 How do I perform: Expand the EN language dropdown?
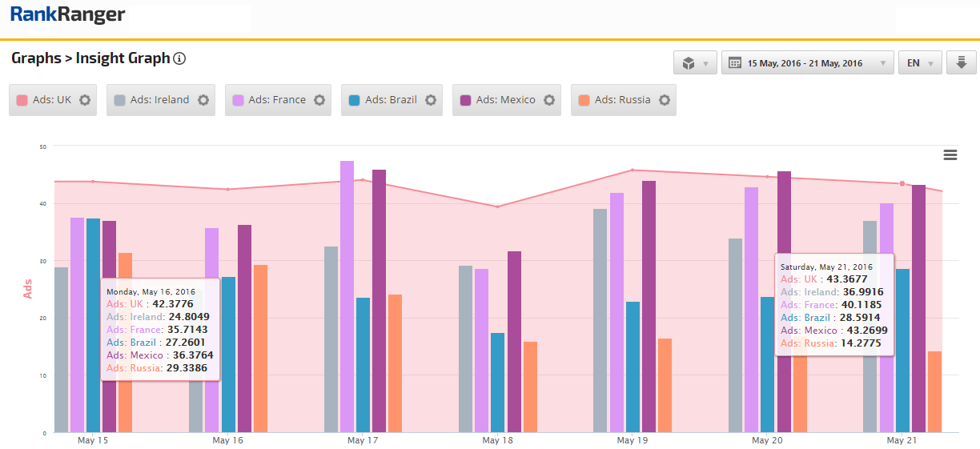[920, 62]
